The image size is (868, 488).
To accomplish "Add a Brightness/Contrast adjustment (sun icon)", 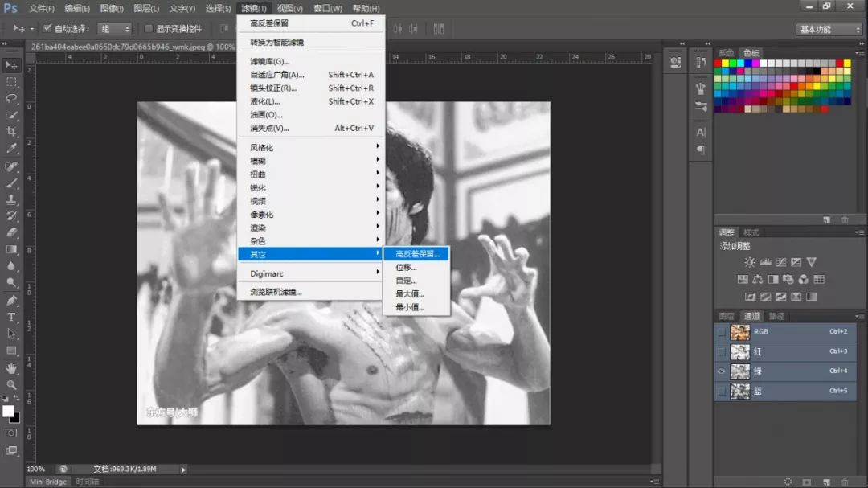I will pos(750,262).
